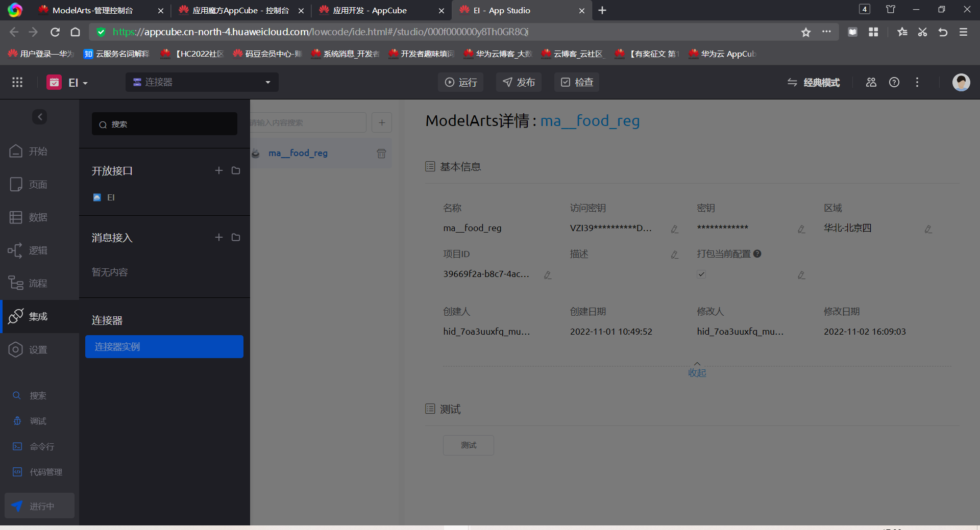Create folder under 开放接口
Viewport: 980px width, 530px height.
[236, 170]
